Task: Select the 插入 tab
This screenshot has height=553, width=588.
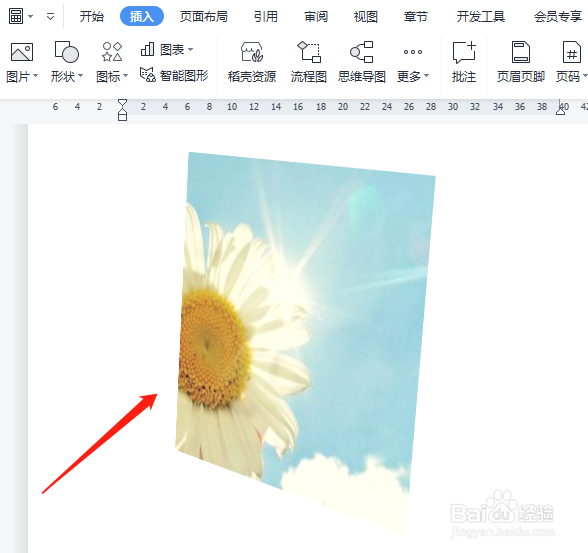Action: pyautogui.click(x=142, y=16)
